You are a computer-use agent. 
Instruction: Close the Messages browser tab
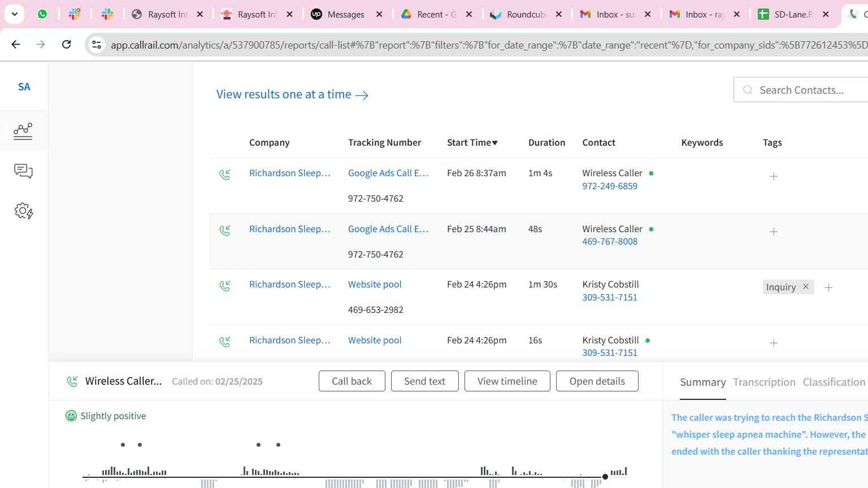[379, 14]
